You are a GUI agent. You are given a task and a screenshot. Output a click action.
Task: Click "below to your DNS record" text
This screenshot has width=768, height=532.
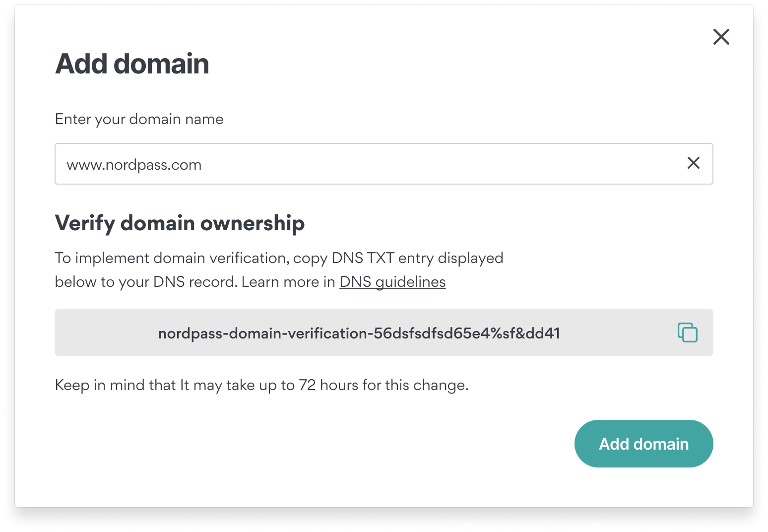[146, 282]
